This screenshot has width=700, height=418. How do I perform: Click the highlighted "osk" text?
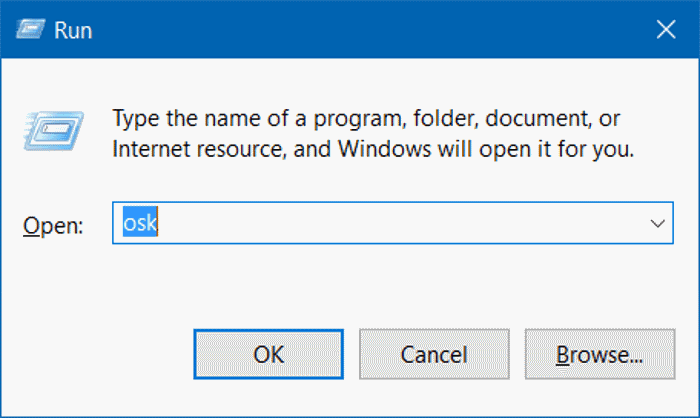(x=141, y=224)
